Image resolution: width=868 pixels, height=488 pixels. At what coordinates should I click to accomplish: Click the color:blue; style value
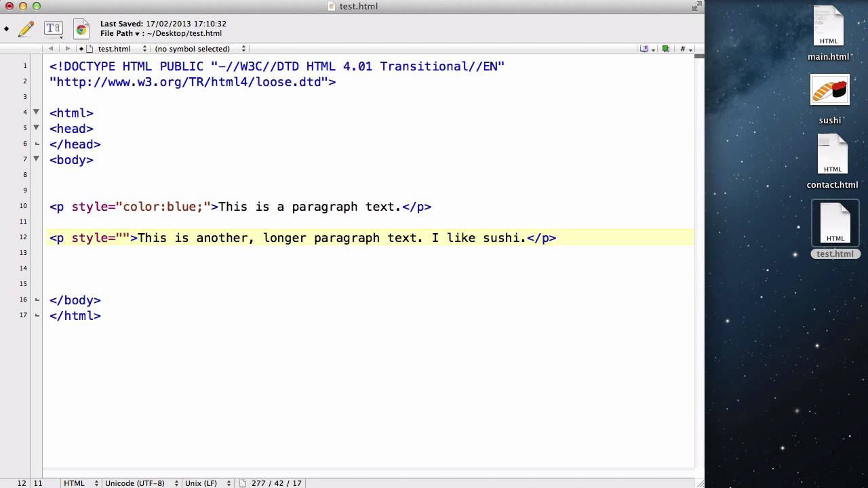[x=163, y=207]
